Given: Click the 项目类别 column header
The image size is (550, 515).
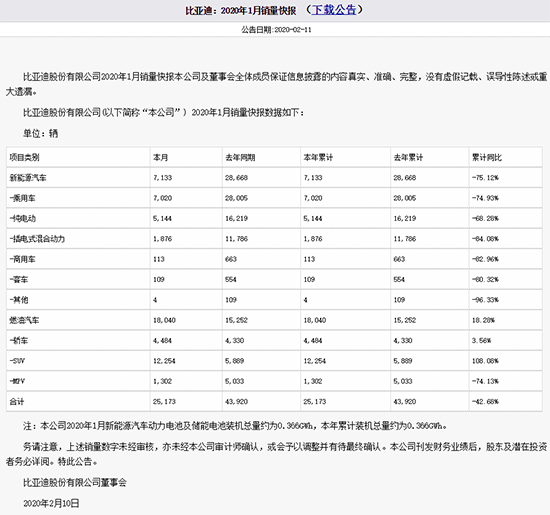Looking at the screenshot, I should [24, 158].
